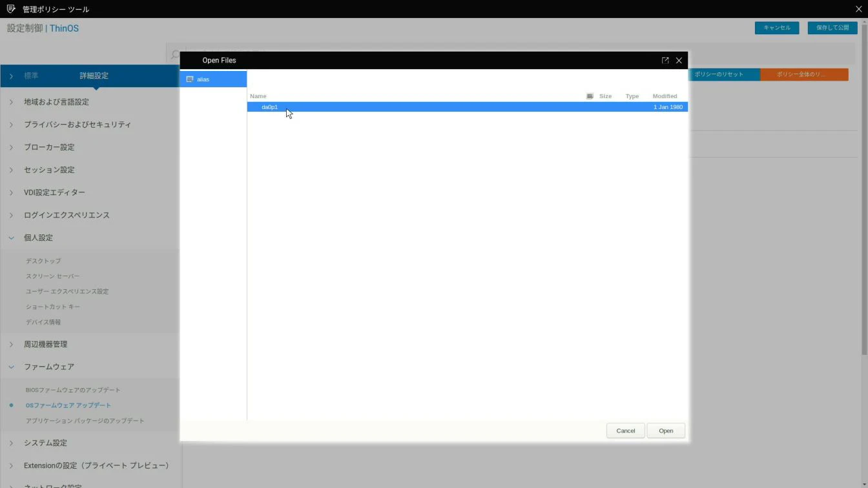This screenshot has height=488, width=868.
Task: Click the Cancel button in Open Files dialog
Action: pos(625,431)
